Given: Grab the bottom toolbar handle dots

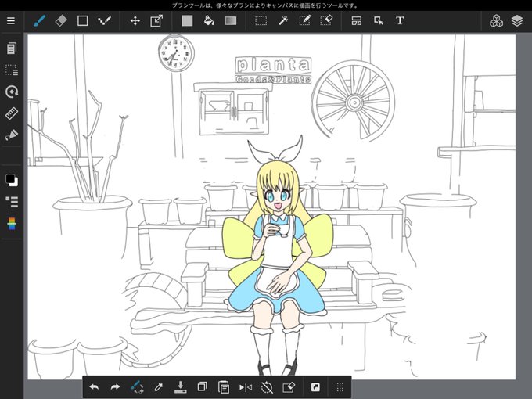Looking at the screenshot, I should coord(340,386).
